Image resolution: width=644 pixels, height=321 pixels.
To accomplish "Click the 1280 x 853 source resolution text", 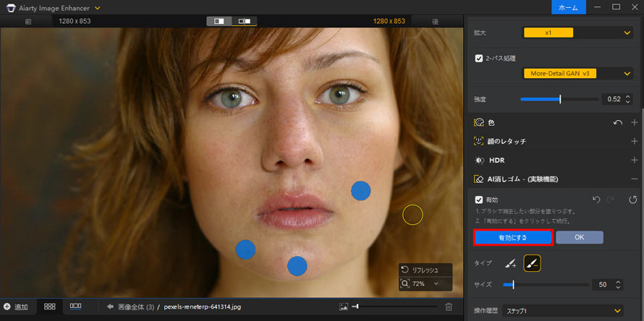I will click(x=75, y=21).
